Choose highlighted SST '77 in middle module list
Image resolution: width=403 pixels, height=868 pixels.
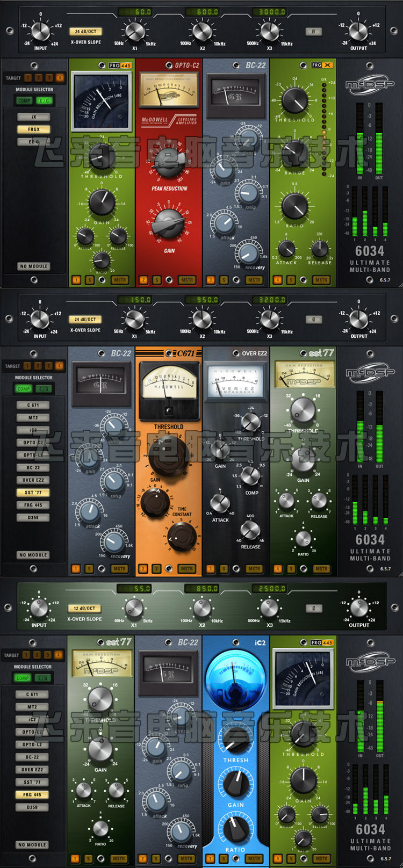pos(33,493)
